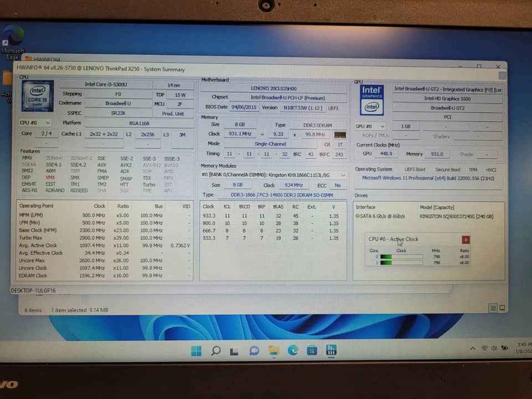The image size is (532, 399).
Task: Open taskbar Search icon
Action: [216, 351]
